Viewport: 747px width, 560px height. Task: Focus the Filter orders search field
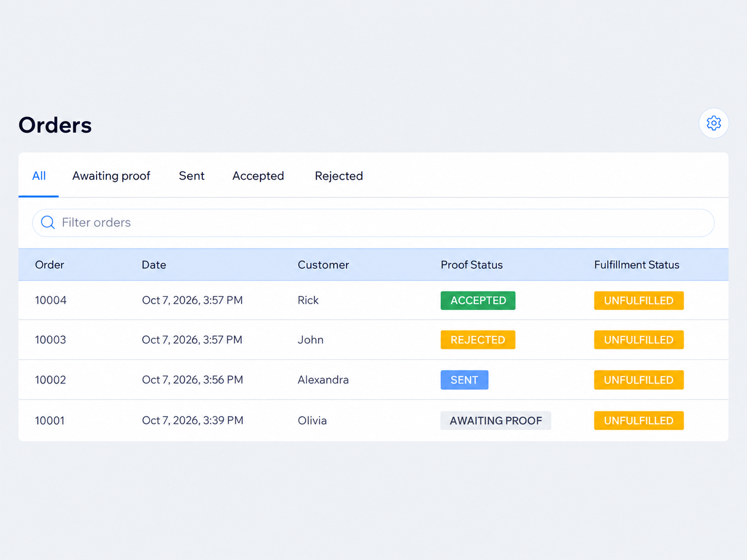373,223
